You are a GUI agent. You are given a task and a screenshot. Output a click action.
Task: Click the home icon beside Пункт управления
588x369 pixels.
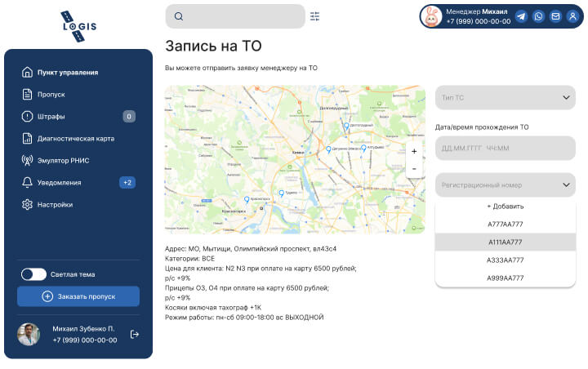[27, 72]
